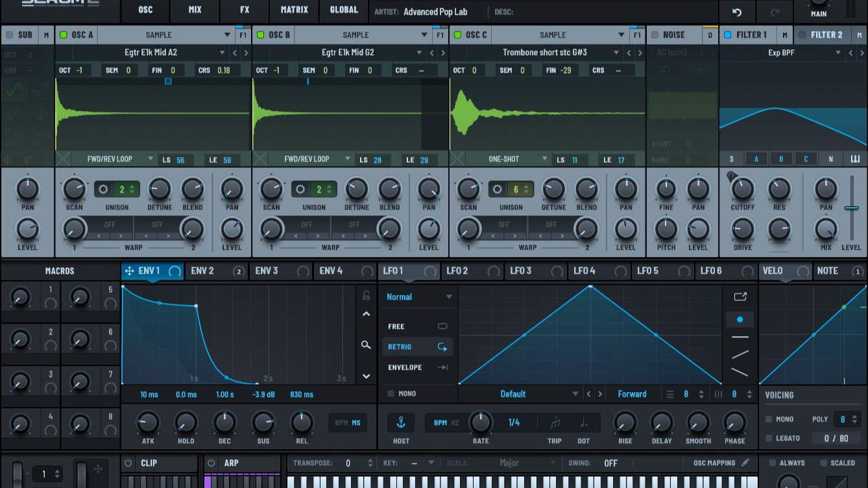Viewport: 868px width, 488px height.
Task: Open the Exp BPF filter type dropdown
Action: click(x=782, y=53)
